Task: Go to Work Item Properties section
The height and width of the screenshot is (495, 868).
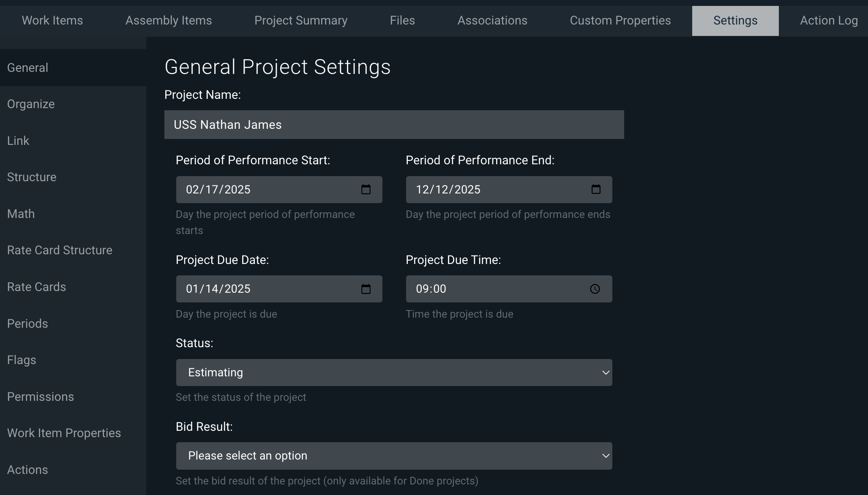Action: tap(64, 433)
